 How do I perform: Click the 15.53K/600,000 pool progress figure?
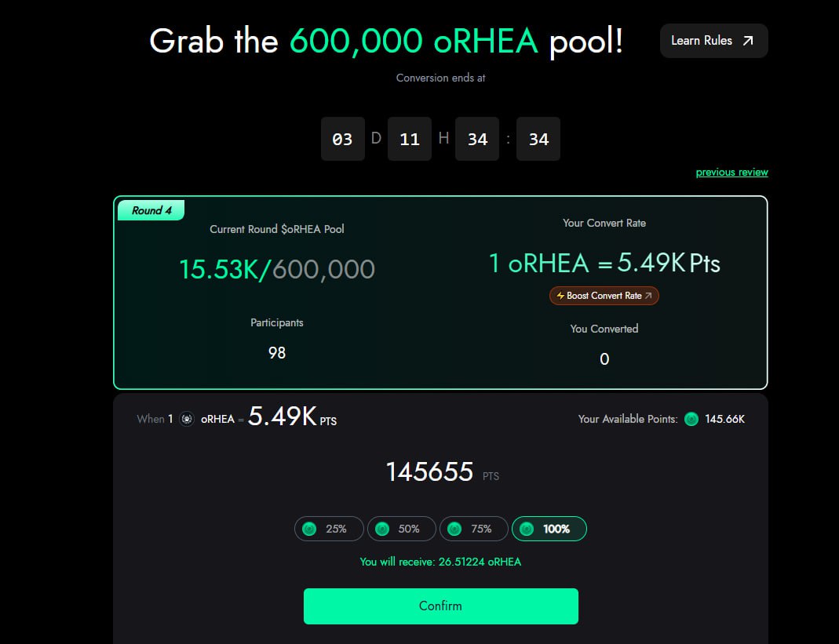[x=276, y=269]
